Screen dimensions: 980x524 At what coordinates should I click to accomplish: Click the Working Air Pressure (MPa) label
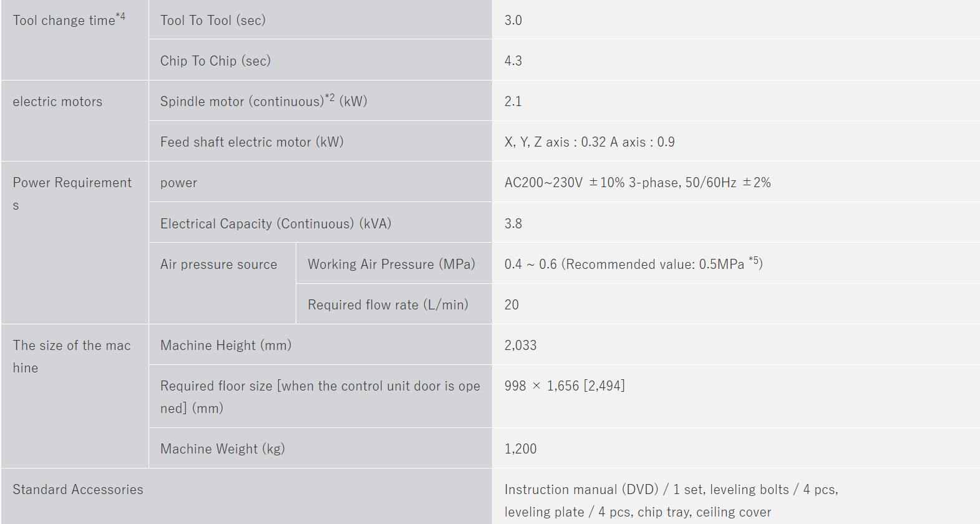(391, 264)
